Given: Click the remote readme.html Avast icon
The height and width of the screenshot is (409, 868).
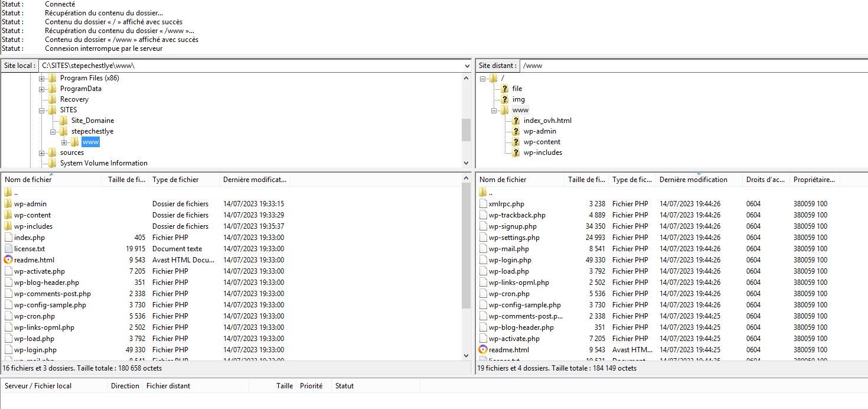Looking at the screenshot, I should click(483, 350).
